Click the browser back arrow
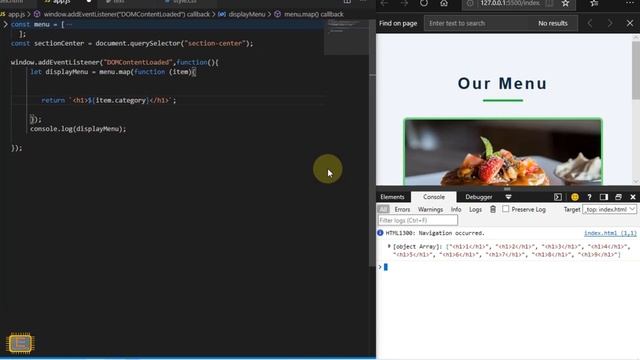Screen dimensions: 640x360 pos(384,3)
